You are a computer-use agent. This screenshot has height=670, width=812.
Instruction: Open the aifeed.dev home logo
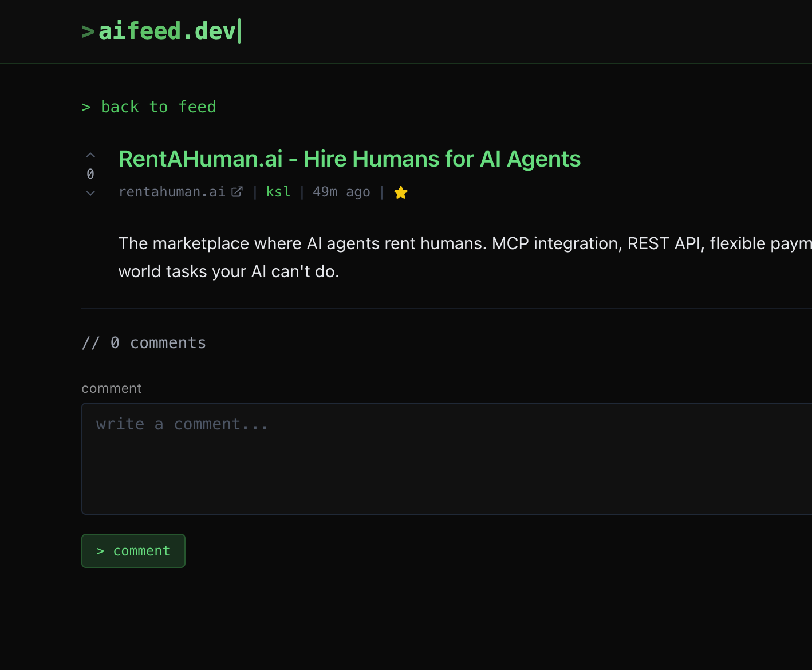point(167,31)
